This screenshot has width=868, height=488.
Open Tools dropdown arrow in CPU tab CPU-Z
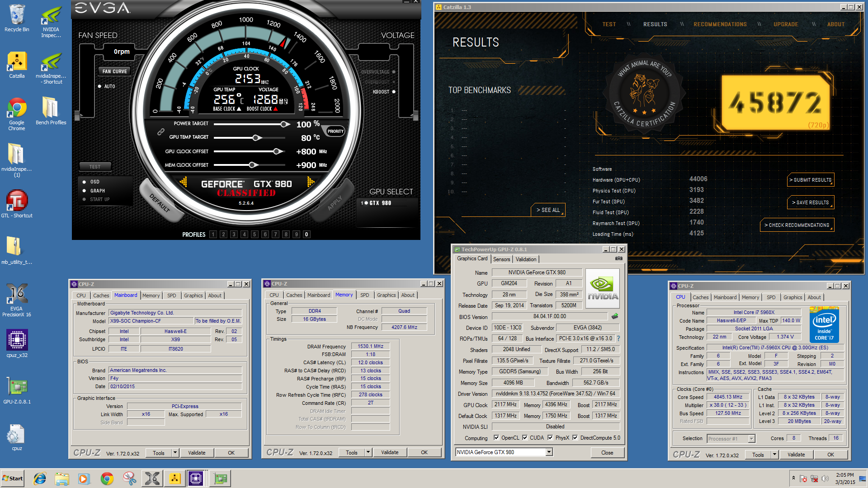775,455
